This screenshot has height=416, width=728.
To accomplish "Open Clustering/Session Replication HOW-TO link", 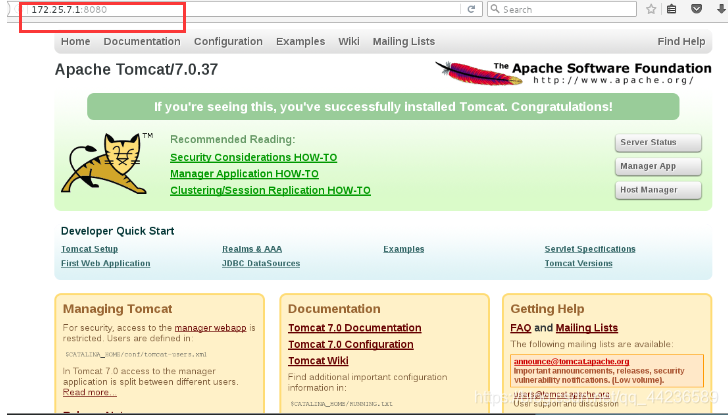I will (x=270, y=190).
